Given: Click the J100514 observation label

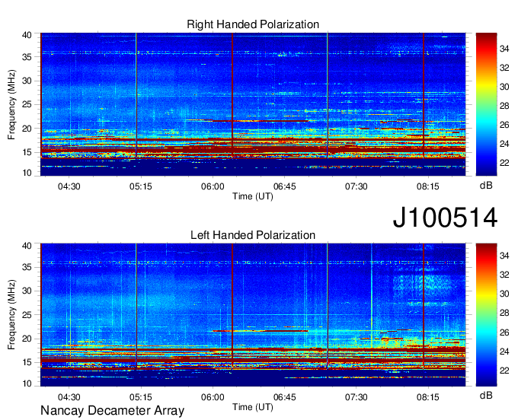Looking at the screenshot, I should (445, 218).
